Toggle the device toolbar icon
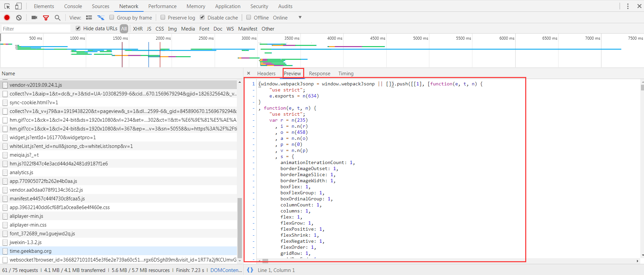Screen dimensions: 644x275 pyautogui.click(x=19, y=6)
